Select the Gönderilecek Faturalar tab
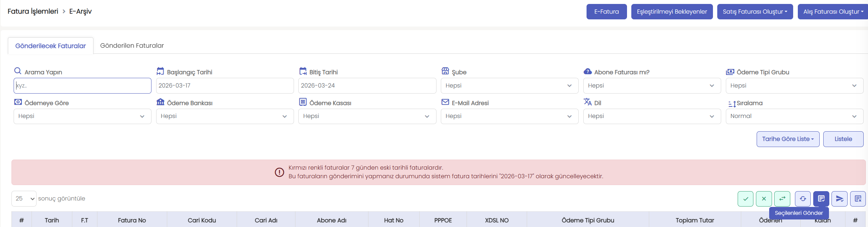Screen dimensions: 868x227 click(x=50, y=46)
